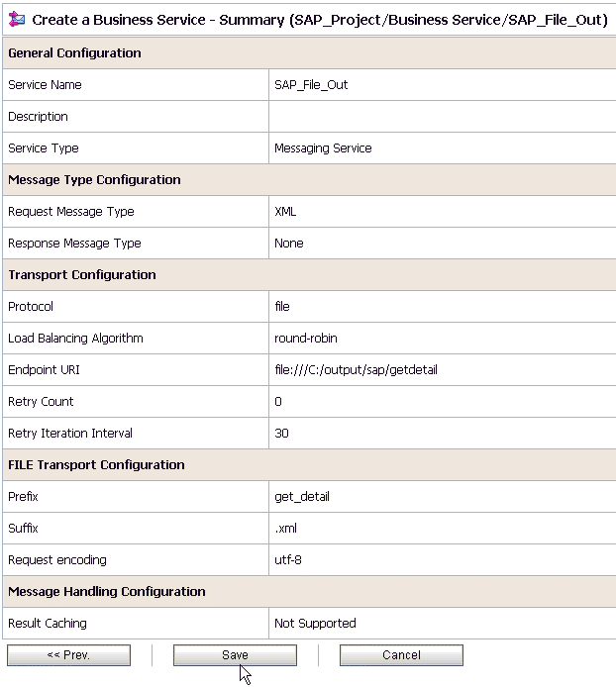This screenshot has height=687, width=616.
Task: Select the General Configuration section header
Action: tap(74, 53)
